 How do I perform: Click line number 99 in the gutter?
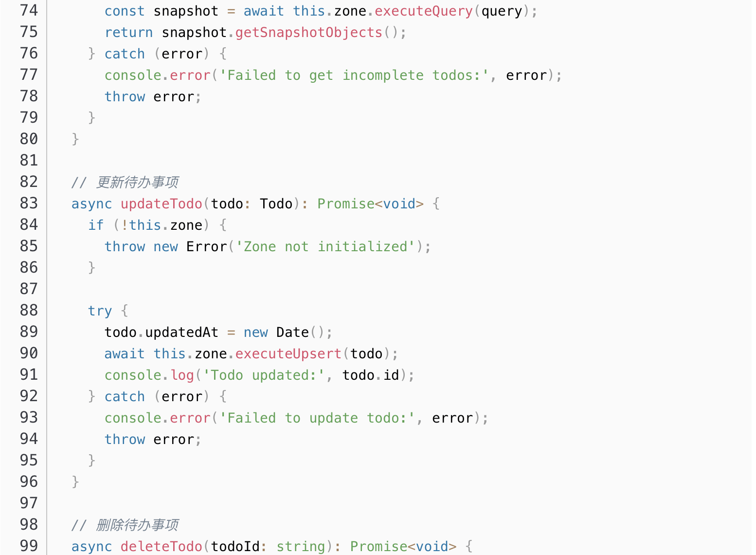tap(29, 546)
